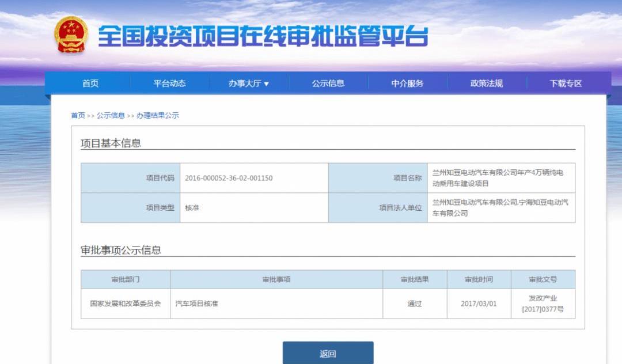Open the 公示信息 navigation tab
Image resolution: width=622 pixels, height=364 pixels.
pos(328,84)
